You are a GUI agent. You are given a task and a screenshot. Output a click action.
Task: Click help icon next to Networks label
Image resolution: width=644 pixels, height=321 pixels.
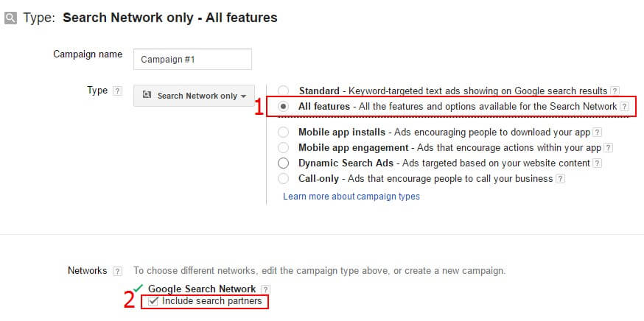coord(118,271)
